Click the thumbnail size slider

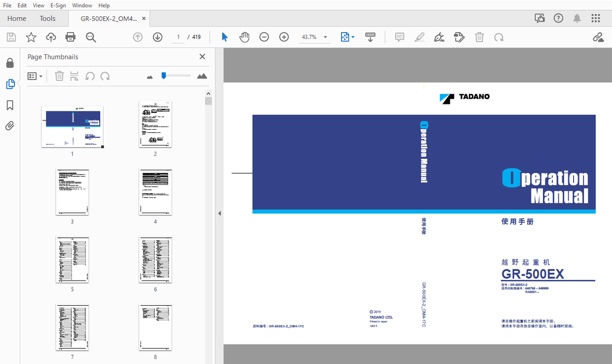176,75
